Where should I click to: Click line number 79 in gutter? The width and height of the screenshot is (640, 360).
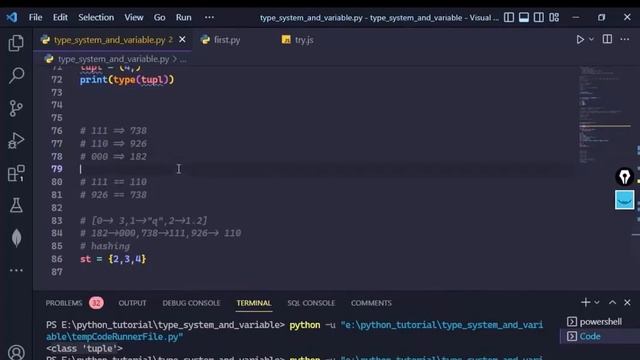57,169
